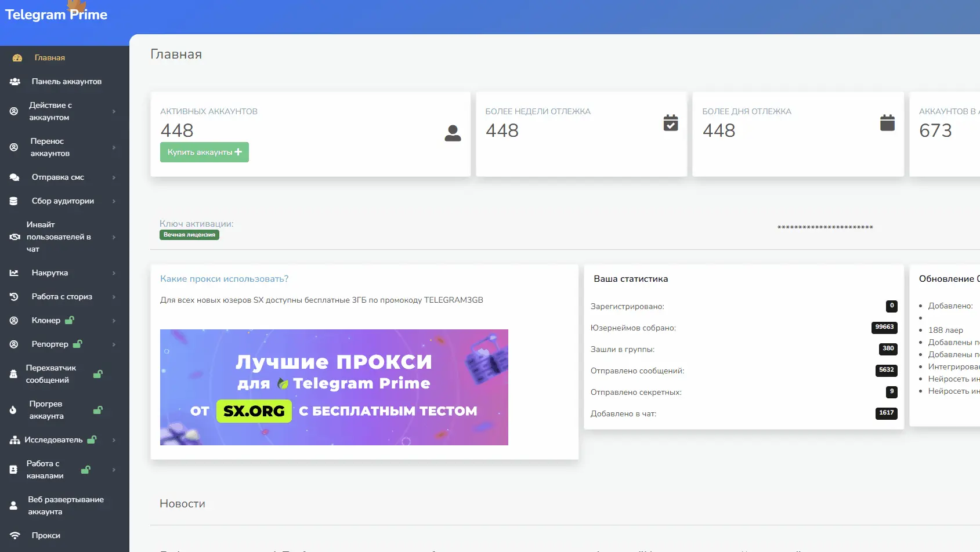Click the Накрутка chart icon

[13, 273]
